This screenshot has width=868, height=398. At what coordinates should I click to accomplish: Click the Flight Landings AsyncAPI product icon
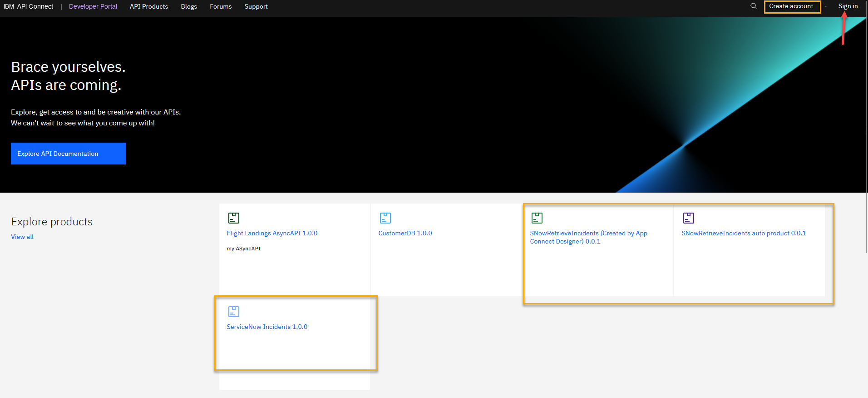(234, 218)
